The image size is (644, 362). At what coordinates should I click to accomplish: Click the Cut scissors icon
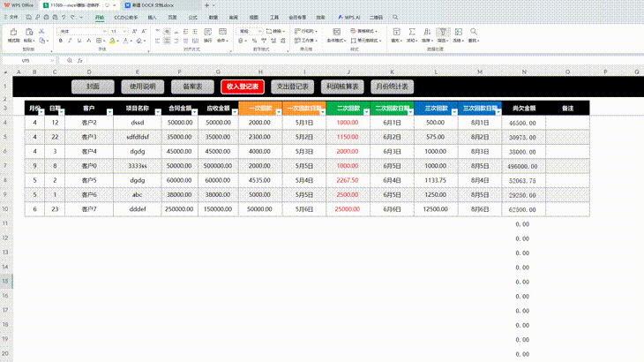tap(41, 31)
